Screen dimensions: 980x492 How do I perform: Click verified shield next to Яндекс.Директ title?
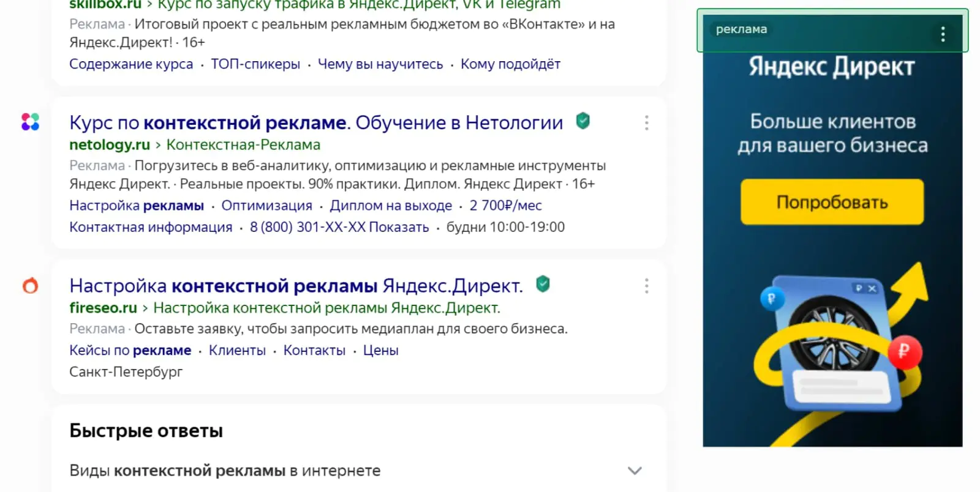pos(543,284)
